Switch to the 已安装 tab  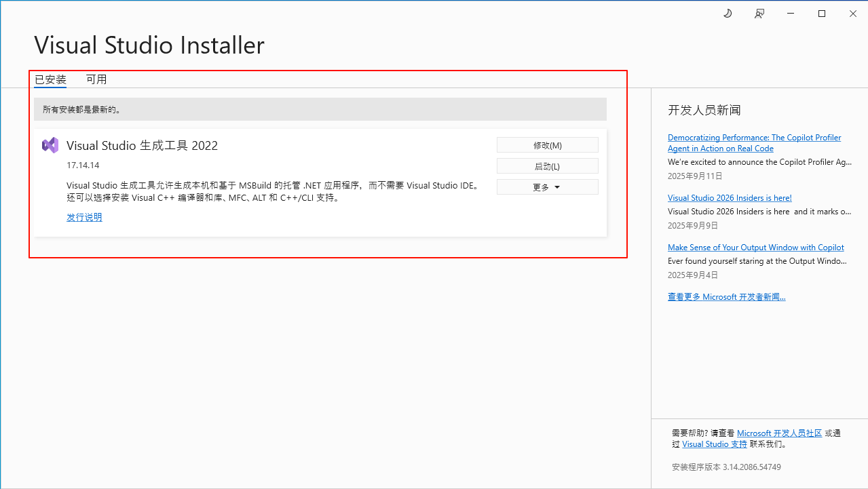tap(51, 79)
